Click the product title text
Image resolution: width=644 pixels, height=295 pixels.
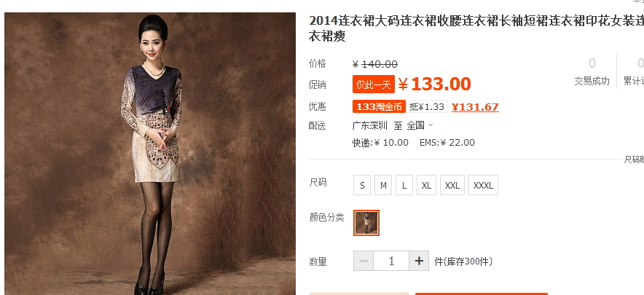(x=476, y=28)
